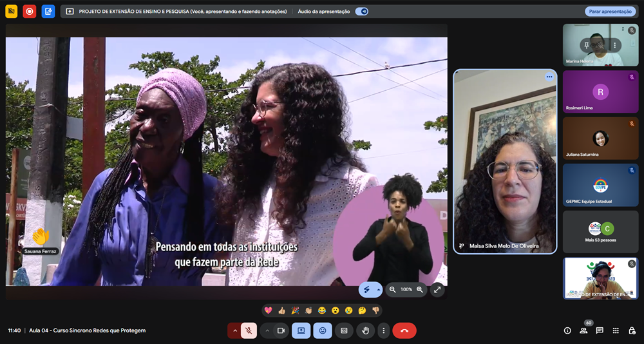Turn on closed captions
Screen dimensions: 644x344
coord(344,330)
